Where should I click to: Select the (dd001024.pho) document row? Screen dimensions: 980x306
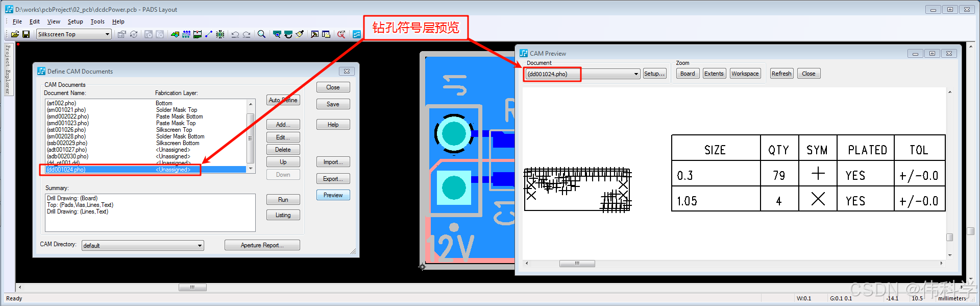pos(145,170)
